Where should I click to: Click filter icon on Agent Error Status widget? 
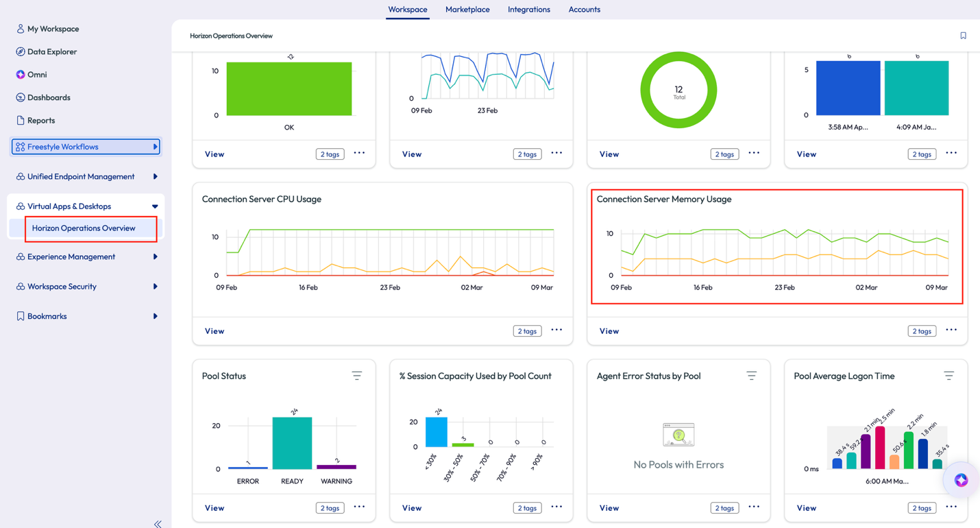752,376
